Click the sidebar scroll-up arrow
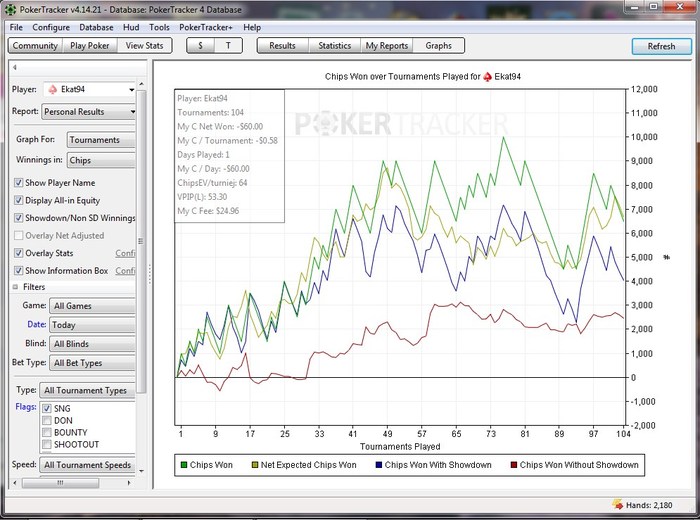Image resolution: width=700 pixels, height=520 pixels. [142, 84]
